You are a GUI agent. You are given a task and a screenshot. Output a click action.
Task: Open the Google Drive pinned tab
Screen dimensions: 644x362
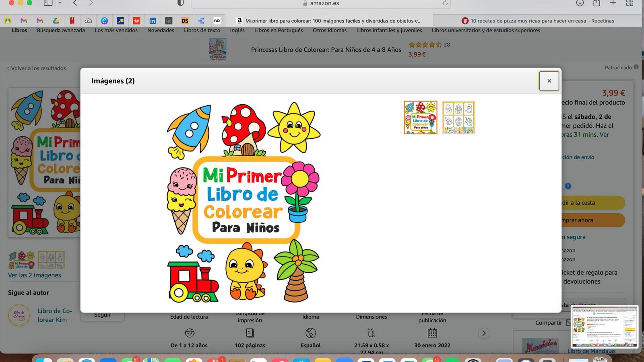click(x=56, y=21)
